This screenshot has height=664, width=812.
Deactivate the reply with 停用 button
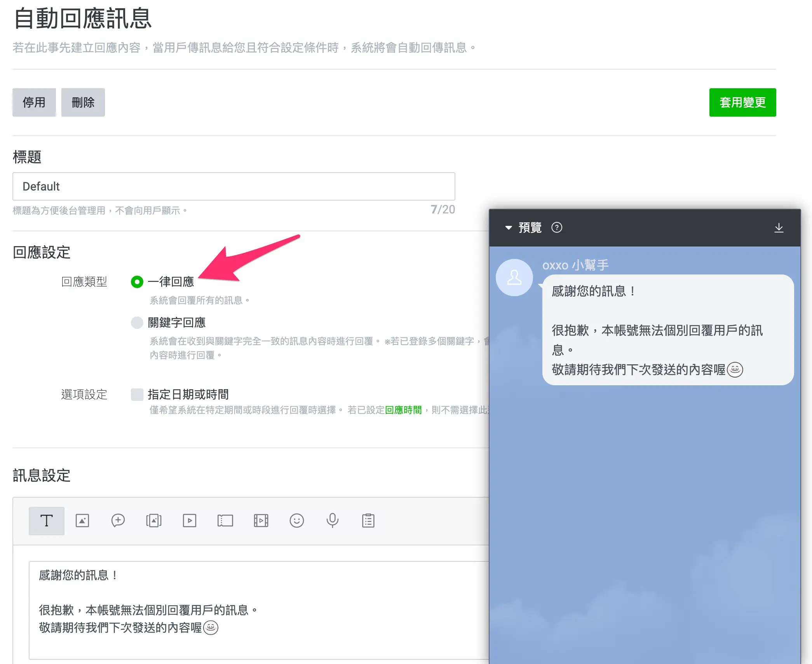tap(34, 102)
